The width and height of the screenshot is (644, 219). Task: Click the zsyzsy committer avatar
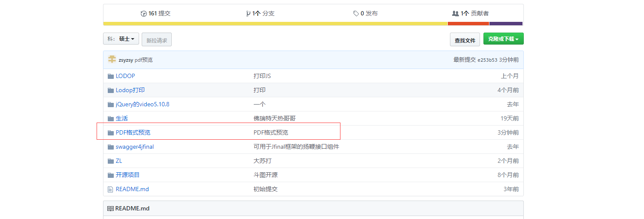(x=112, y=60)
